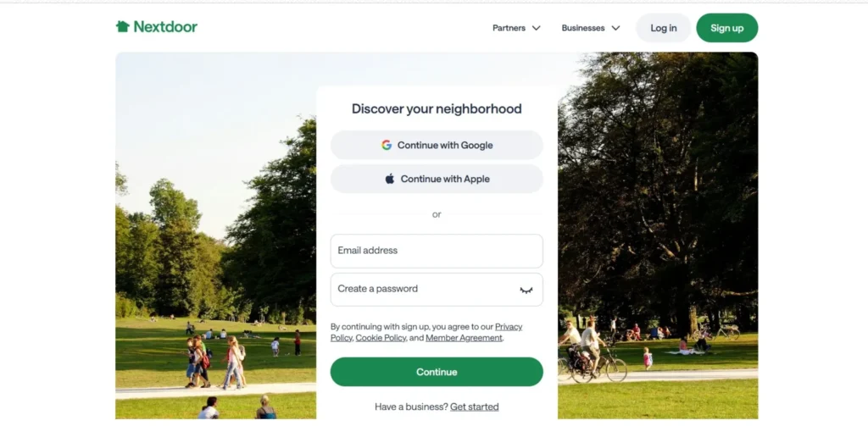This screenshot has width=868, height=426.
Task: Open the Businesses menu
Action: [590, 28]
